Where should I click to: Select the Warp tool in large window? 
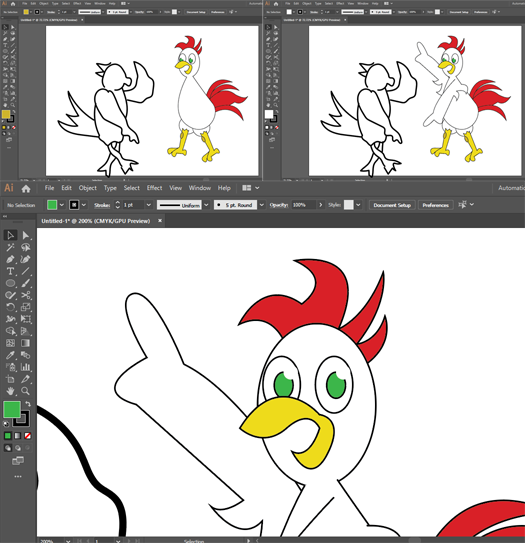(x=10, y=319)
